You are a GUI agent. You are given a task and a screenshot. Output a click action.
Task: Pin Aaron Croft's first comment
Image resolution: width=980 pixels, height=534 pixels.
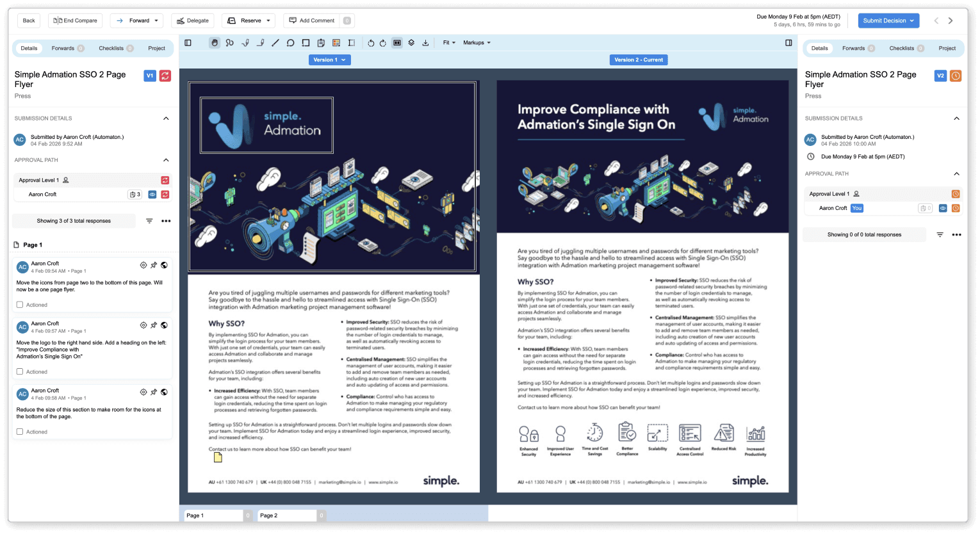tap(154, 264)
